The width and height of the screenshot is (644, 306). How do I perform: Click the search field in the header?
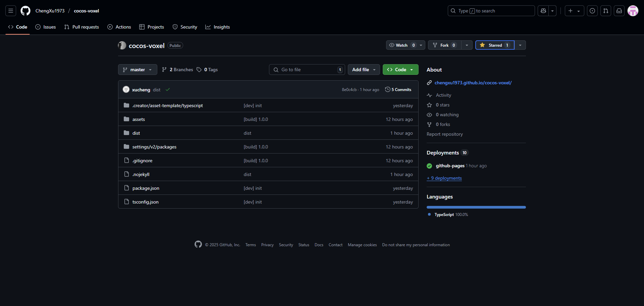pos(491,11)
